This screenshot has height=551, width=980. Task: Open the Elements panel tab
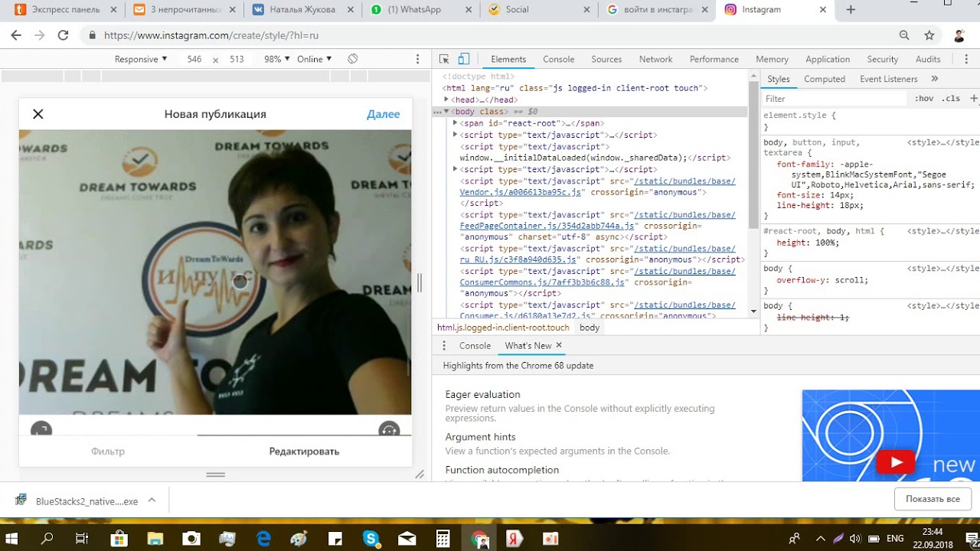point(508,59)
